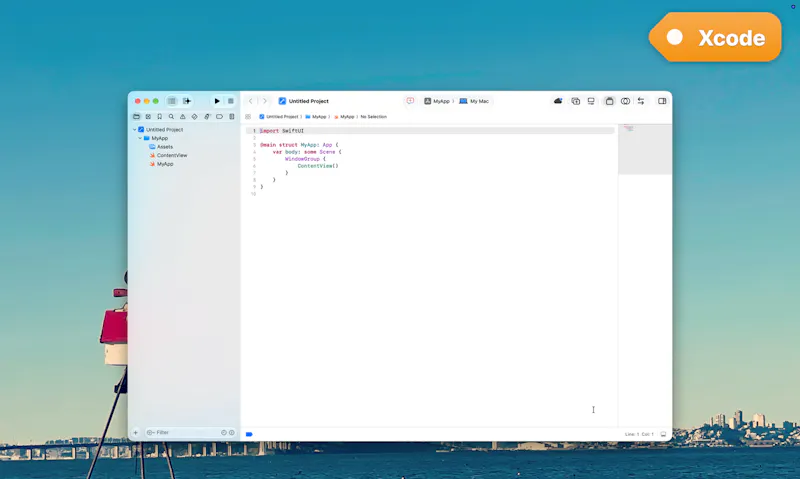
Task: Click line number 10 in the gutter
Action: point(253,194)
